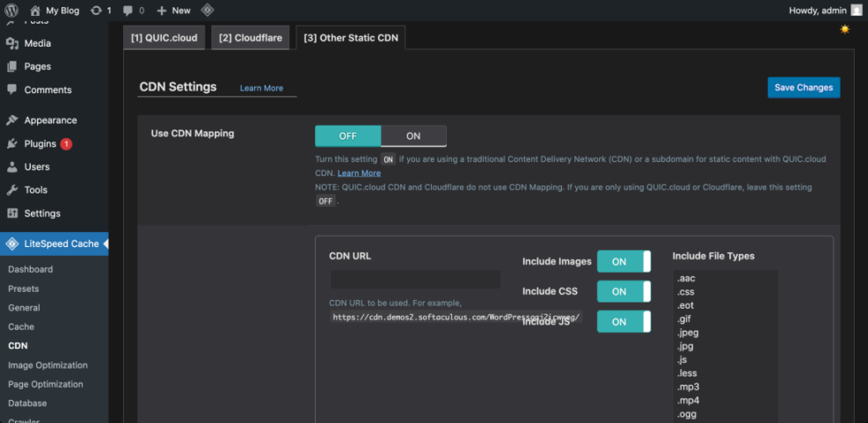The image size is (868, 423).
Task: Open the Cache submenu item
Action: 21,326
